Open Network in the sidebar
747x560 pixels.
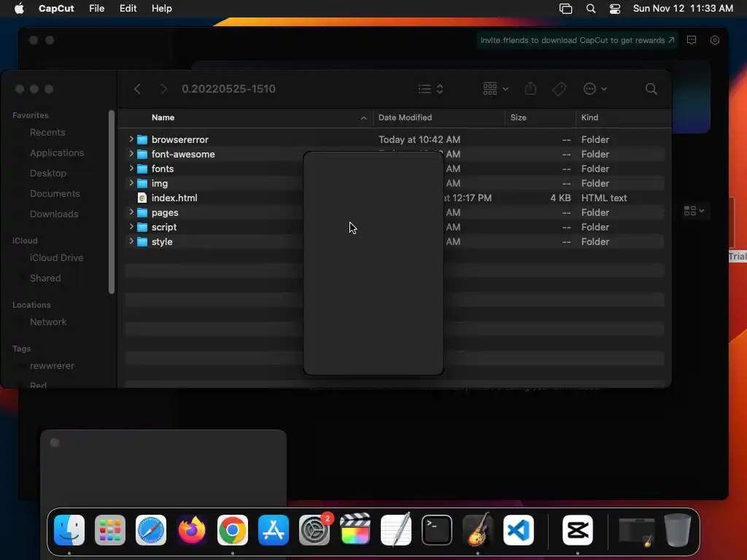click(48, 322)
